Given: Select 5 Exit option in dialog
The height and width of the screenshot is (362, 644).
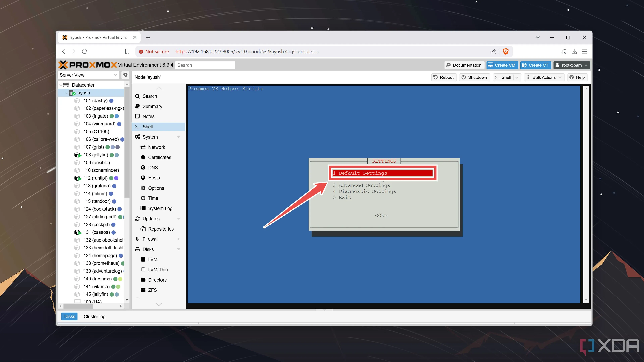Looking at the screenshot, I should [x=342, y=197].
